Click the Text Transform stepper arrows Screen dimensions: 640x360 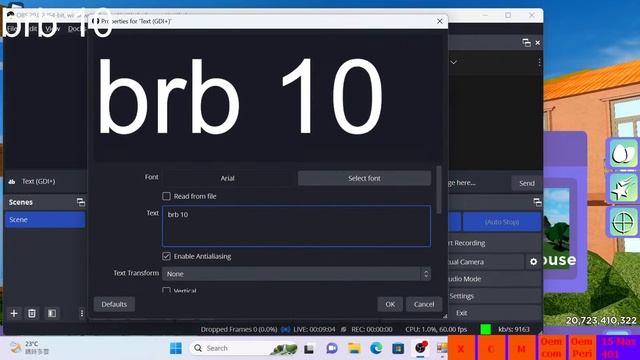(x=426, y=274)
